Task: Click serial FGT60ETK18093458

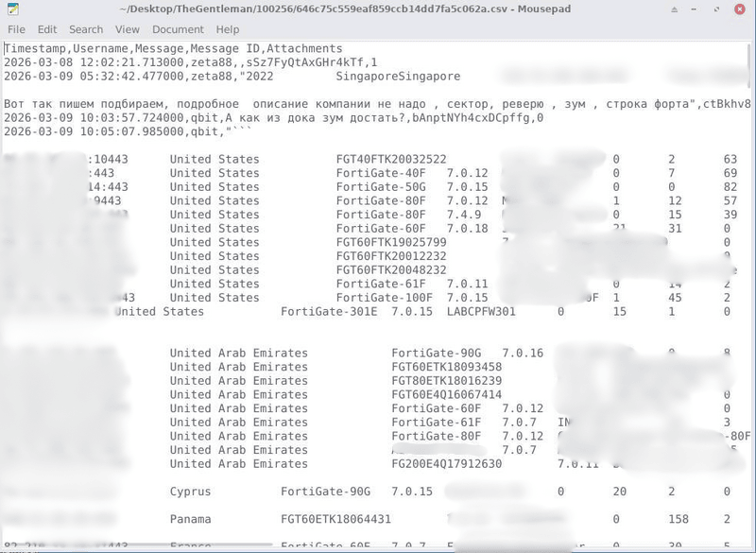Action: pos(446,367)
